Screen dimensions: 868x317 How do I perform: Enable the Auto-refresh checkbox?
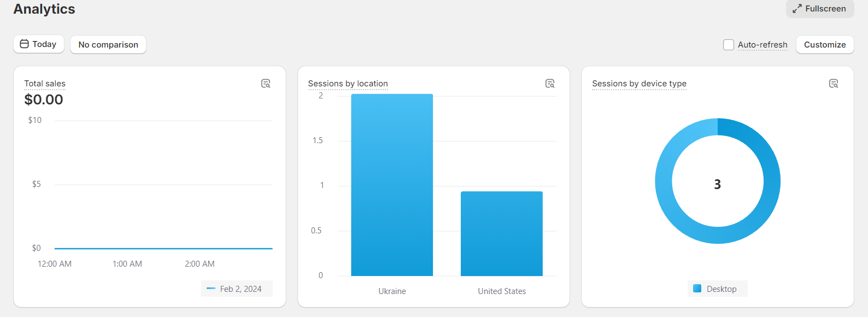[x=729, y=45]
